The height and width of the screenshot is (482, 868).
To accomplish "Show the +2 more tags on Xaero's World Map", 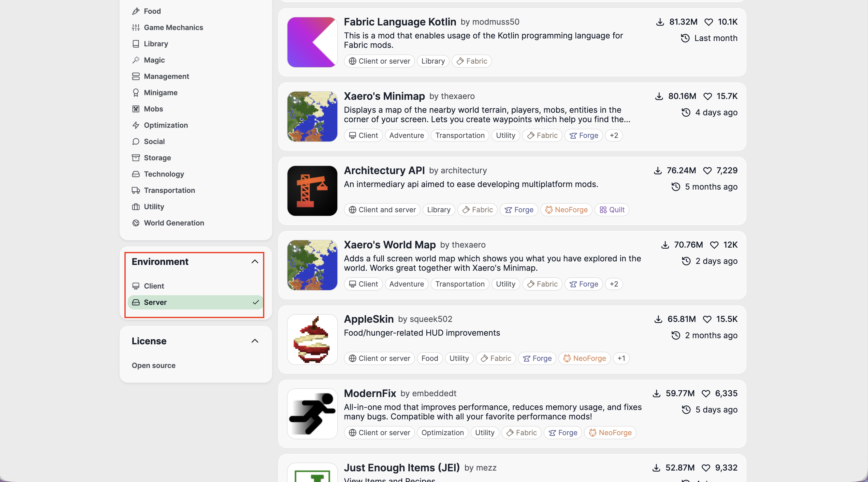I will pyautogui.click(x=614, y=284).
